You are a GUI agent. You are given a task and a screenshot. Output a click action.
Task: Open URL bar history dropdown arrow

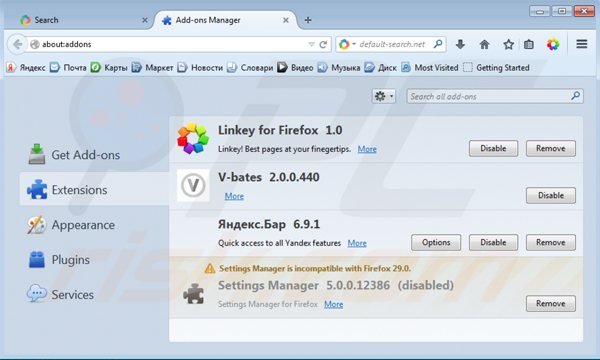click(x=311, y=44)
